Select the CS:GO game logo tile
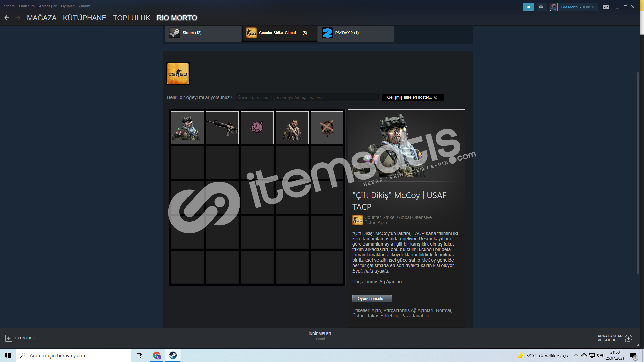The image size is (644, 362). [x=178, y=74]
